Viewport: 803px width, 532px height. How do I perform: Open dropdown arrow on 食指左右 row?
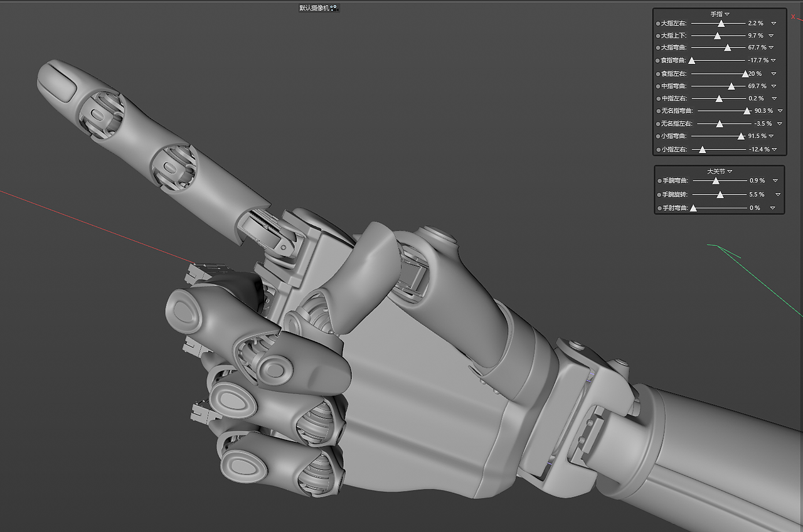point(774,74)
